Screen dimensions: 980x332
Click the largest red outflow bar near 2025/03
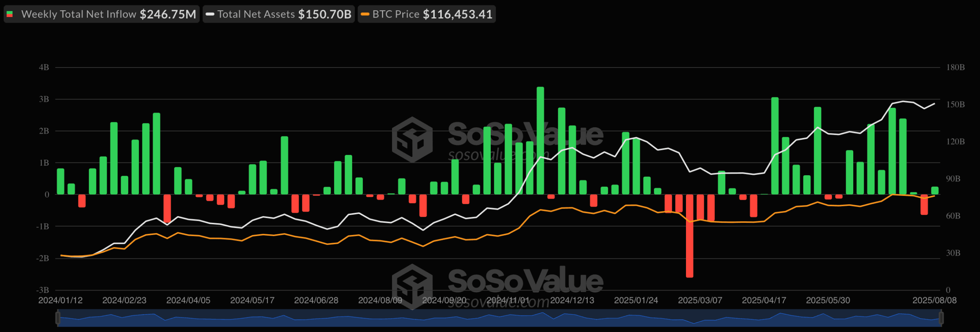tap(689, 236)
